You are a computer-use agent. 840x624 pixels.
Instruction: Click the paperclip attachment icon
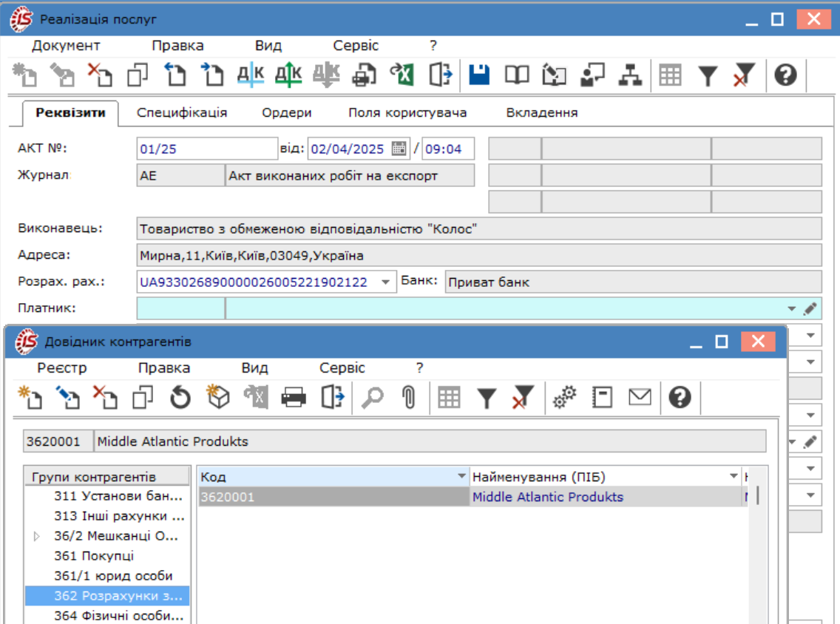coord(409,398)
